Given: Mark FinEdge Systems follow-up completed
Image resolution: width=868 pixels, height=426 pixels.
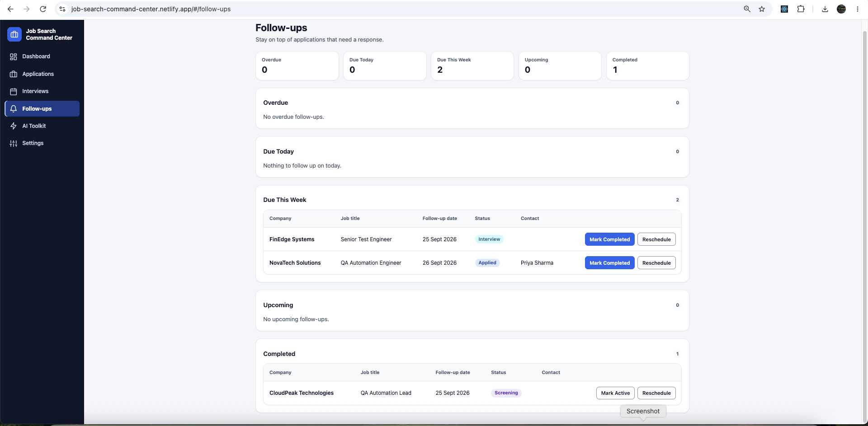Looking at the screenshot, I should [609, 239].
